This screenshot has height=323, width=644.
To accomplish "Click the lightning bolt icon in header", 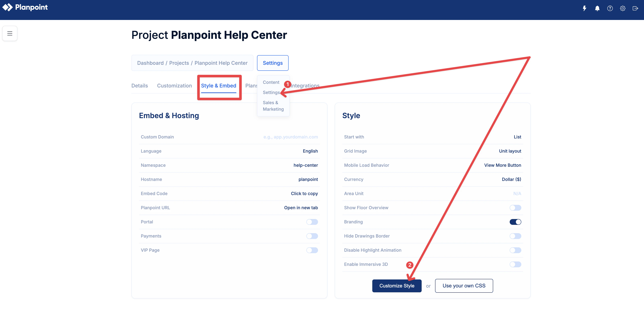I will coord(584,9).
